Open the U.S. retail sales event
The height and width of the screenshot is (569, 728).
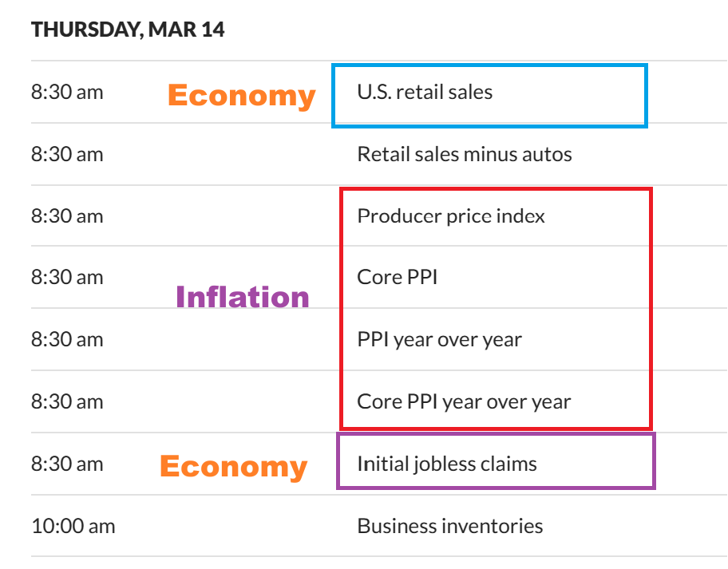(425, 92)
